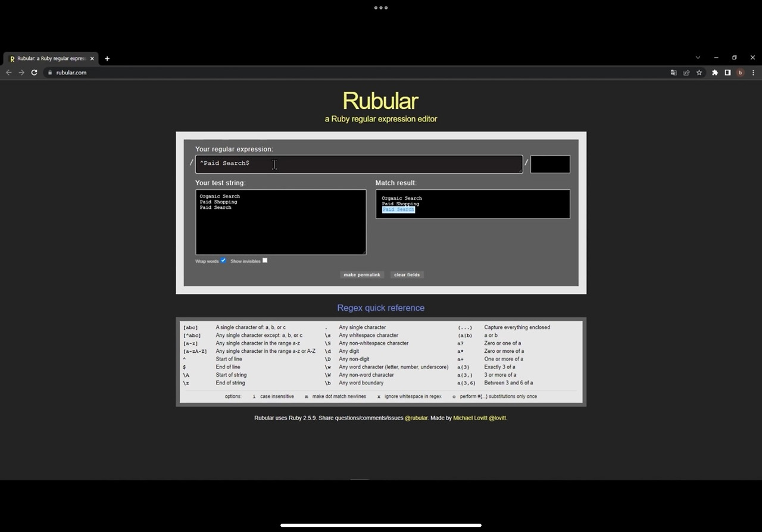
Task: Tap the three-dot multitasking control at top
Action: (x=381, y=8)
